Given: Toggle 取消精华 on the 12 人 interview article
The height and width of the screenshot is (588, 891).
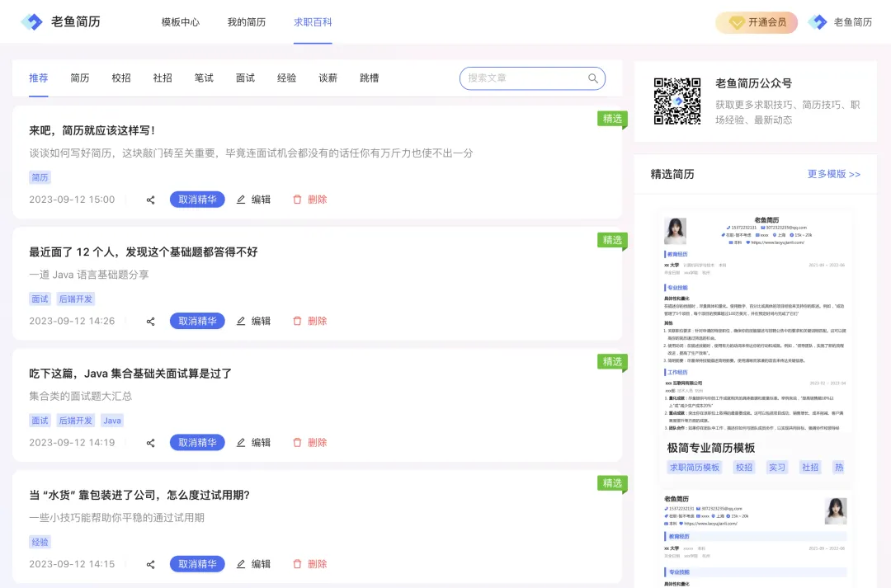Looking at the screenshot, I should (x=197, y=321).
